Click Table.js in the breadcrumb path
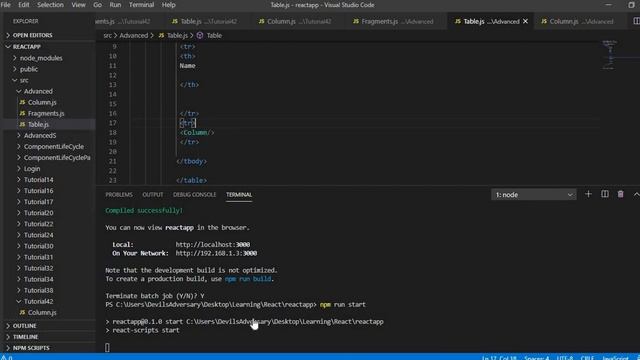The width and height of the screenshot is (640, 360). 173,36
